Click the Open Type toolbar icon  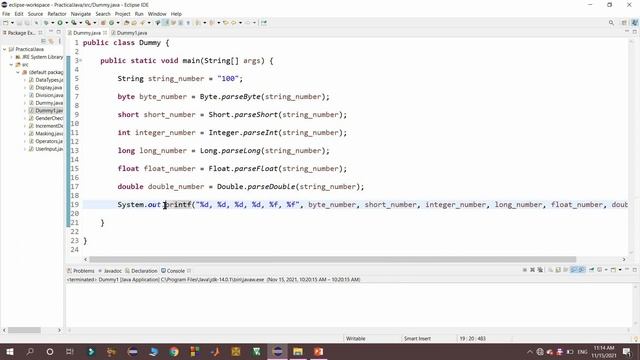pyautogui.click(x=127, y=23)
